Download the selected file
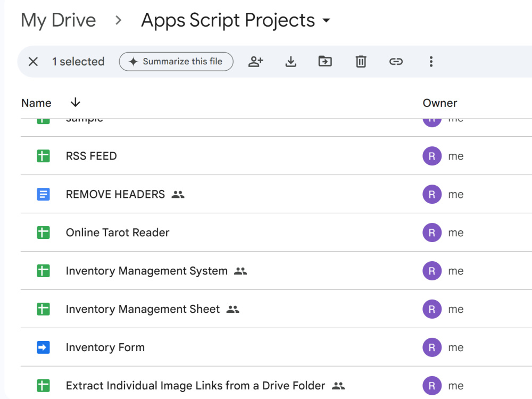 pyautogui.click(x=291, y=61)
